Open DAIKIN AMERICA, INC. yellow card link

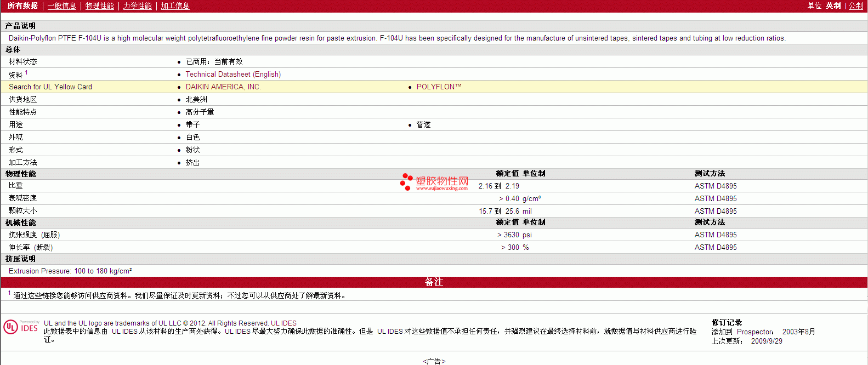pos(223,87)
